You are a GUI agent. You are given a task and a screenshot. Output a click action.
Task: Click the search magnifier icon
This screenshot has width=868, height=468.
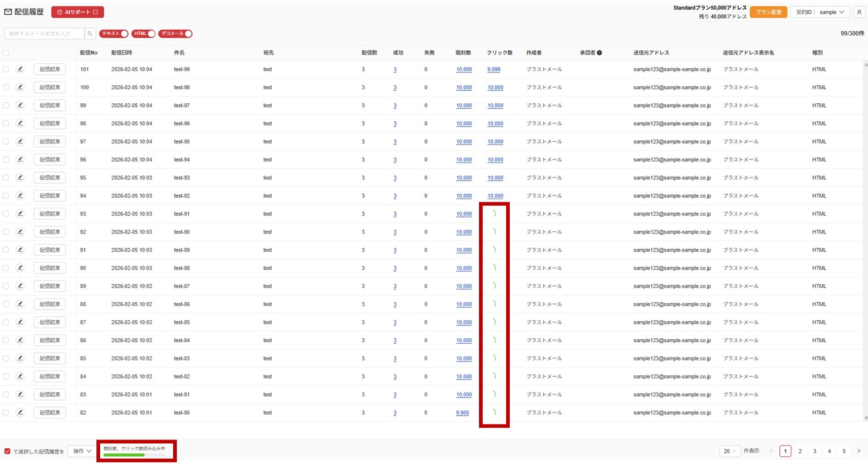90,33
